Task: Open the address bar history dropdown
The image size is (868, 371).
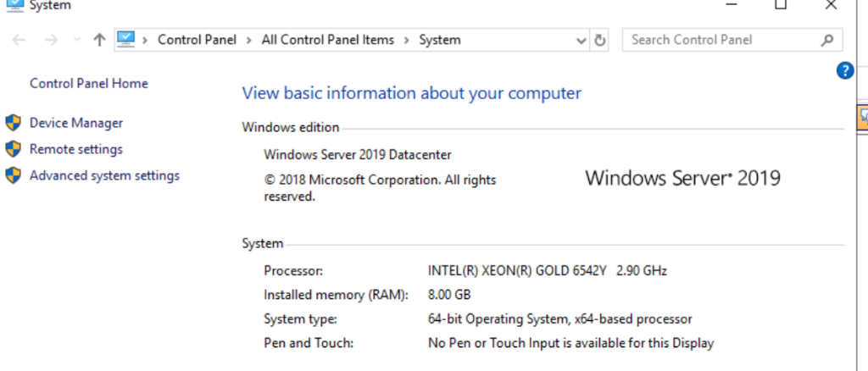Action: tap(581, 41)
